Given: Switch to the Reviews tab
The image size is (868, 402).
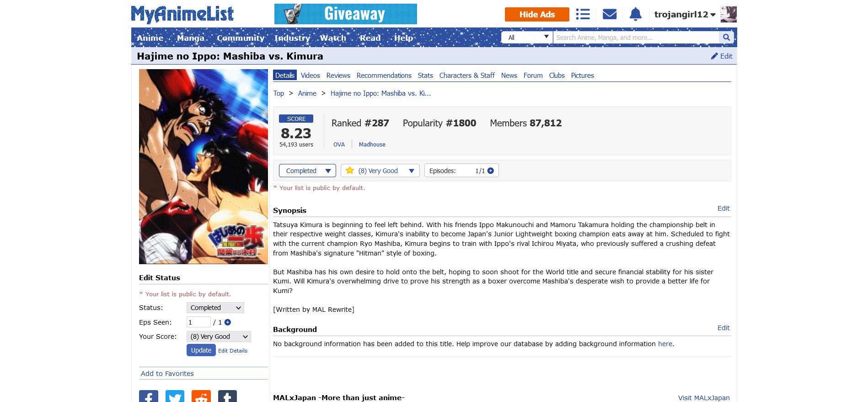Looking at the screenshot, I should (x=338, y=76).
